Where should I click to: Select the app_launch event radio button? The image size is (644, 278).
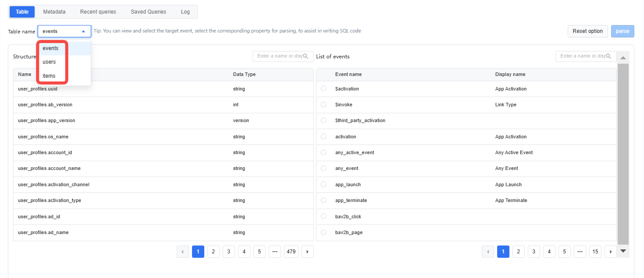point(324,184)
